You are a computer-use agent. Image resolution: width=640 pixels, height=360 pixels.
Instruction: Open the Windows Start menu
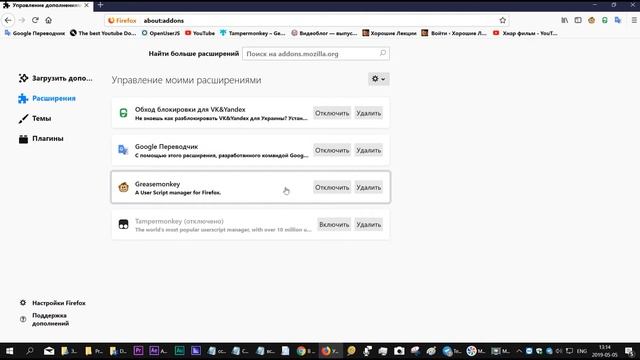click(x=9, y=351)
